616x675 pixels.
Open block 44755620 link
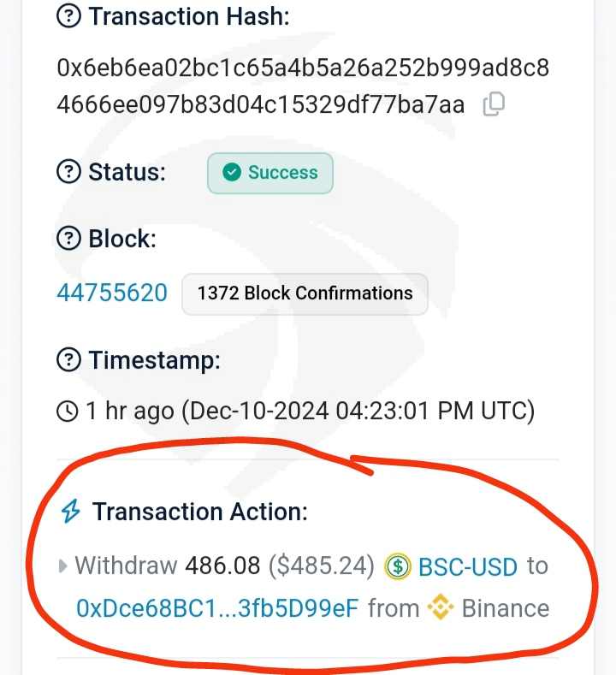pyautogui.click(x=112, y=293)
